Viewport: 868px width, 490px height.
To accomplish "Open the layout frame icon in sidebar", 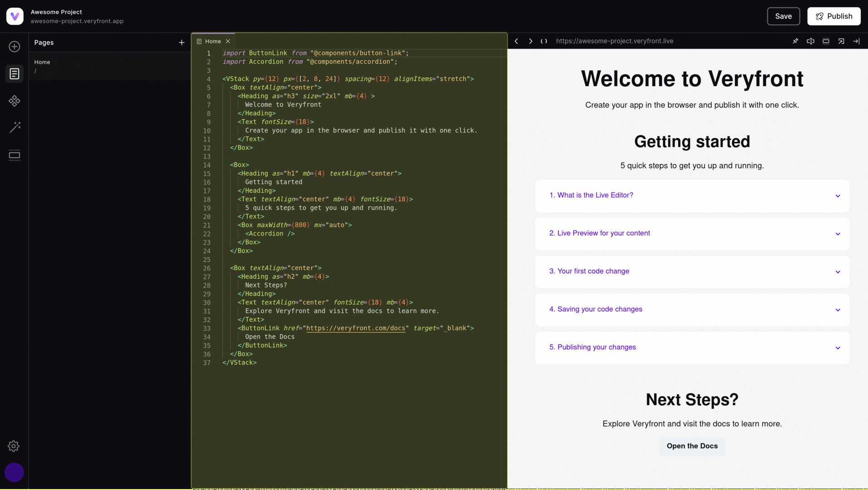I will coord(15,155).
